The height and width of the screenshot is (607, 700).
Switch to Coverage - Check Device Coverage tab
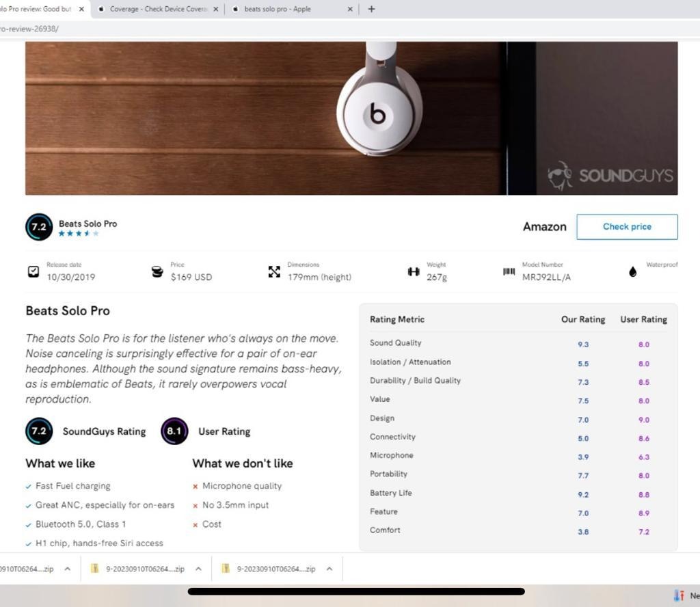(x=157, y=9)
